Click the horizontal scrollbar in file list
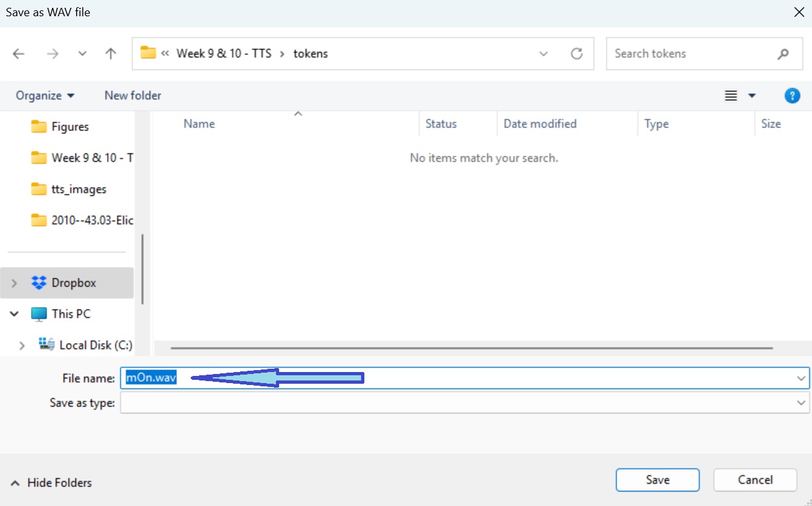Viewport: 812px width, 506px height. click(471, 348)
